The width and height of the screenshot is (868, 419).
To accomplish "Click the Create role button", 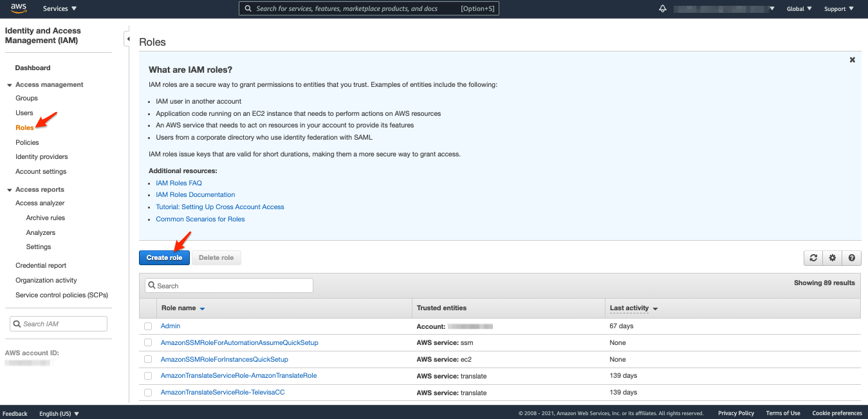I will pyautogui.click(x=164, y=257).
